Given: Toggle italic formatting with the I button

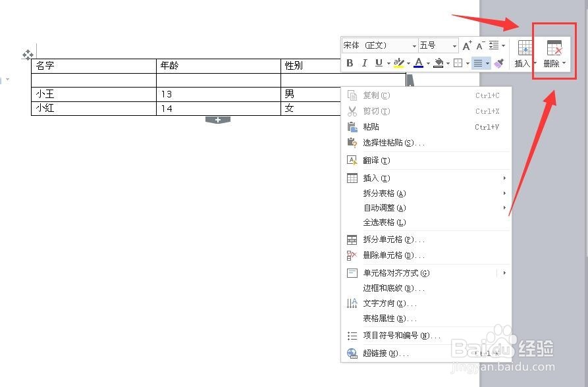Looking at the screenshot, I should 364,63.
